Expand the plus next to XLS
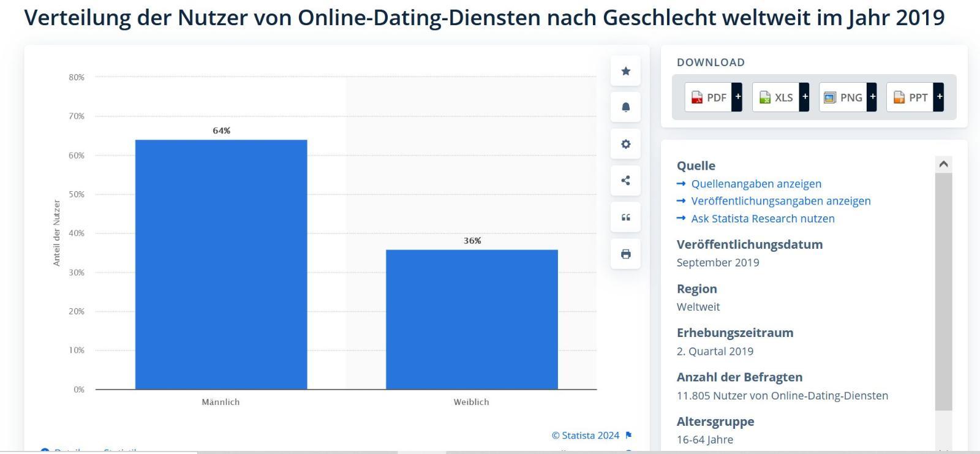The image size is (980, 454). tap(805, 97)
